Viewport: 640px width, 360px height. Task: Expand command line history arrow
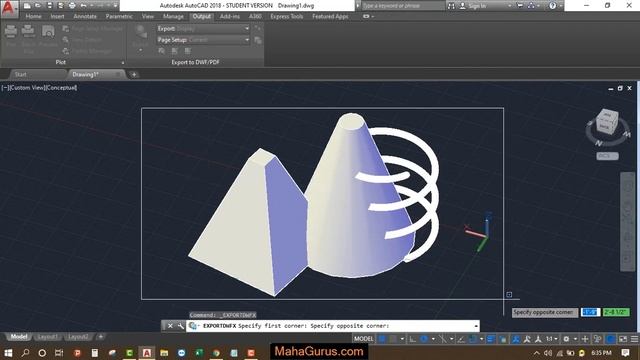tap(476, 326)
